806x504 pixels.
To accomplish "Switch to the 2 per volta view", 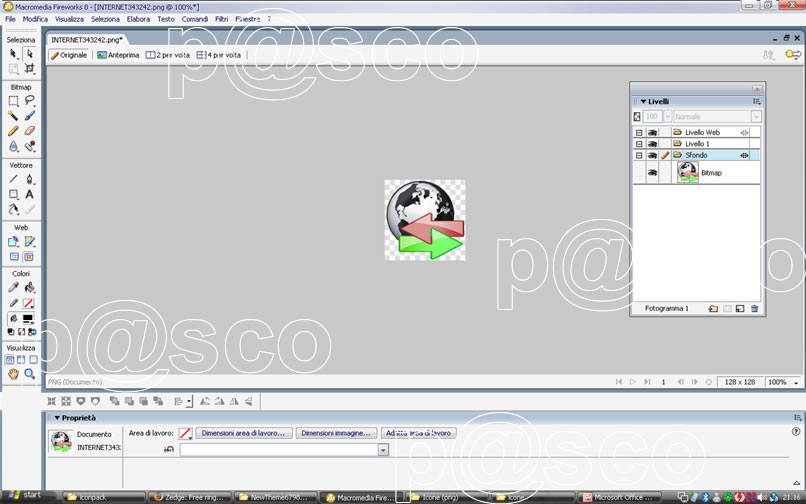I will coord(168,55).
